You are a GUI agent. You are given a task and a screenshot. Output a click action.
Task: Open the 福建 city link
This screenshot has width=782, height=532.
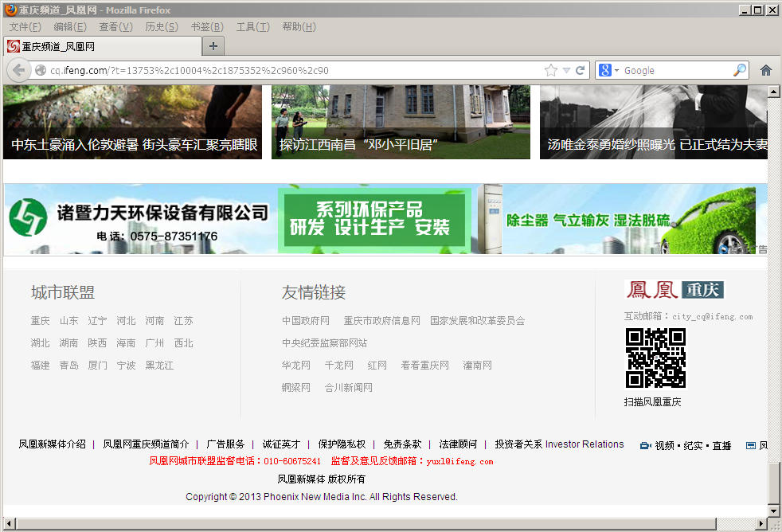(41, 366)
